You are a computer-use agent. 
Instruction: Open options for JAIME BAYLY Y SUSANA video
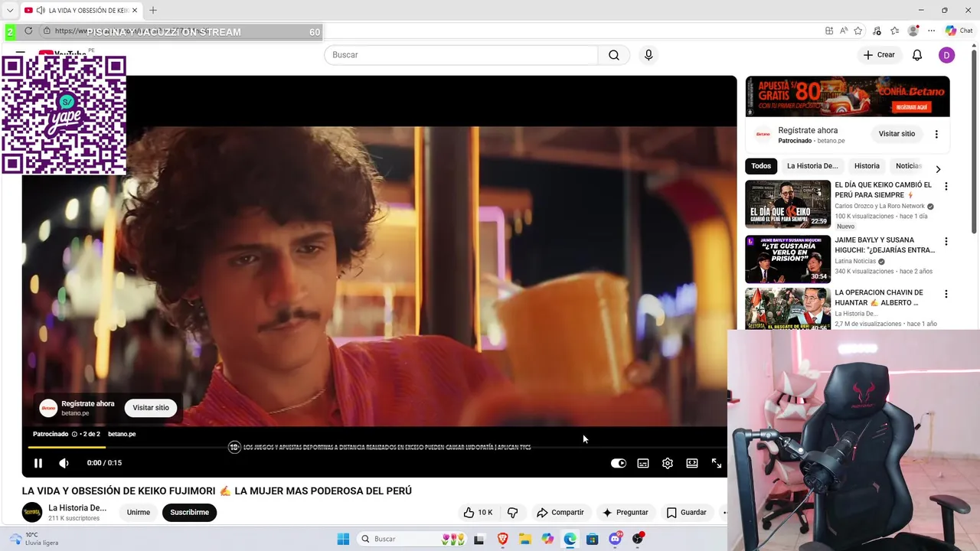[946, 241]
